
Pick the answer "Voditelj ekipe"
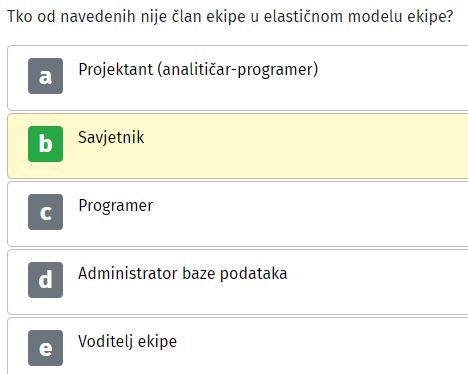127,342
